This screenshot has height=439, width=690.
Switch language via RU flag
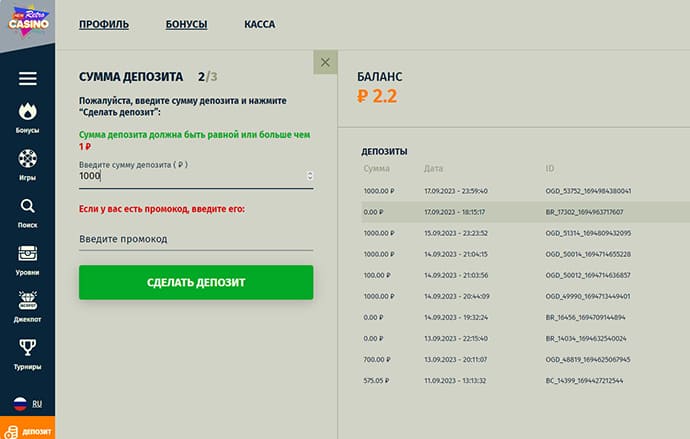coord(27,405)
